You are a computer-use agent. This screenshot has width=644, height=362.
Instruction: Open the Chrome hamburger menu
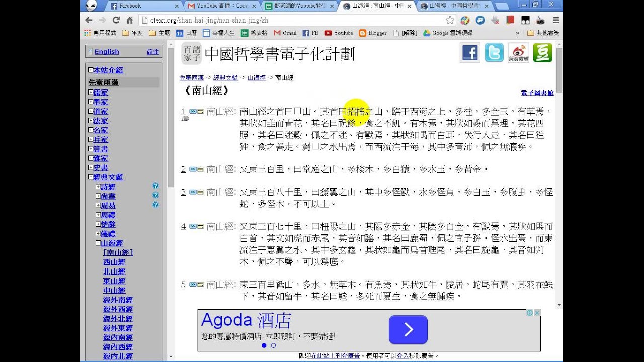coord(556,20)
